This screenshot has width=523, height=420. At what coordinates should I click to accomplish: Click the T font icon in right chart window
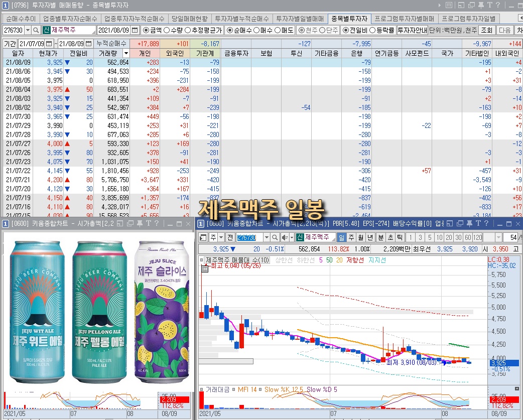click(478, 224)
